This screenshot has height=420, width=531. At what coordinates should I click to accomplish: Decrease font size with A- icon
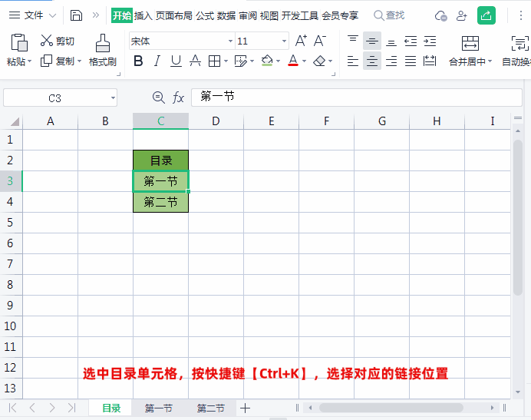click(x=320, y=41)
